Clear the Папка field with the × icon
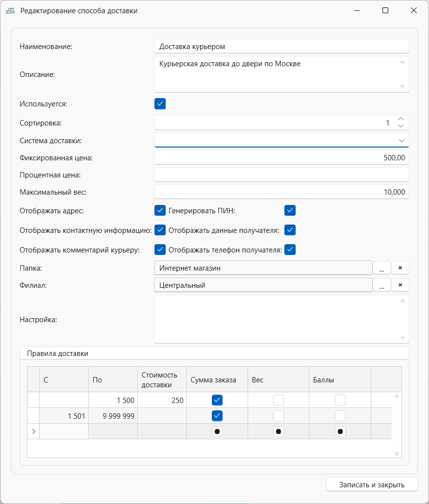This screenshot has width=429, height=504. [400, 268]
